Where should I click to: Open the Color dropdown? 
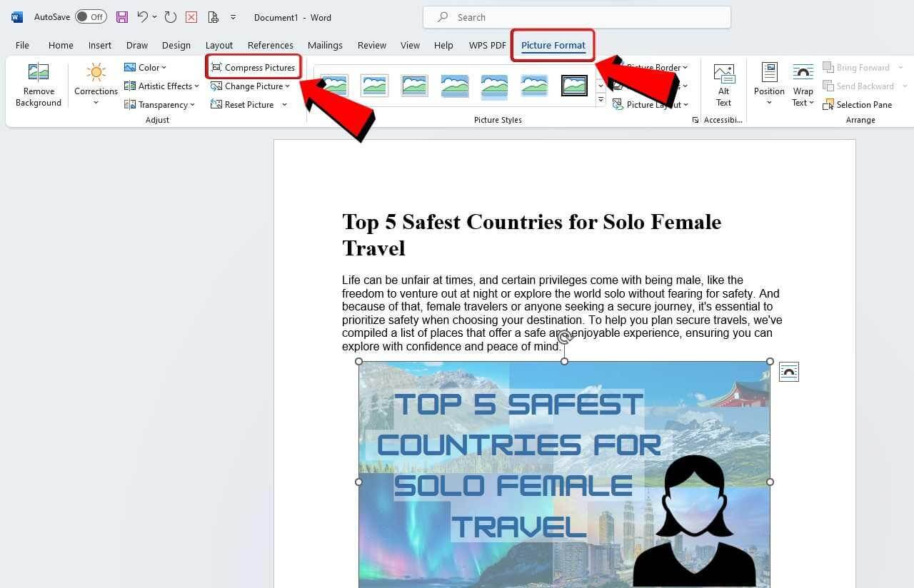coord(146,67)
